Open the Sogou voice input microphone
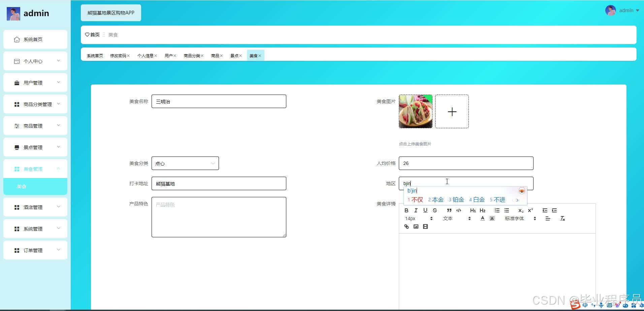 coord(601,305)
